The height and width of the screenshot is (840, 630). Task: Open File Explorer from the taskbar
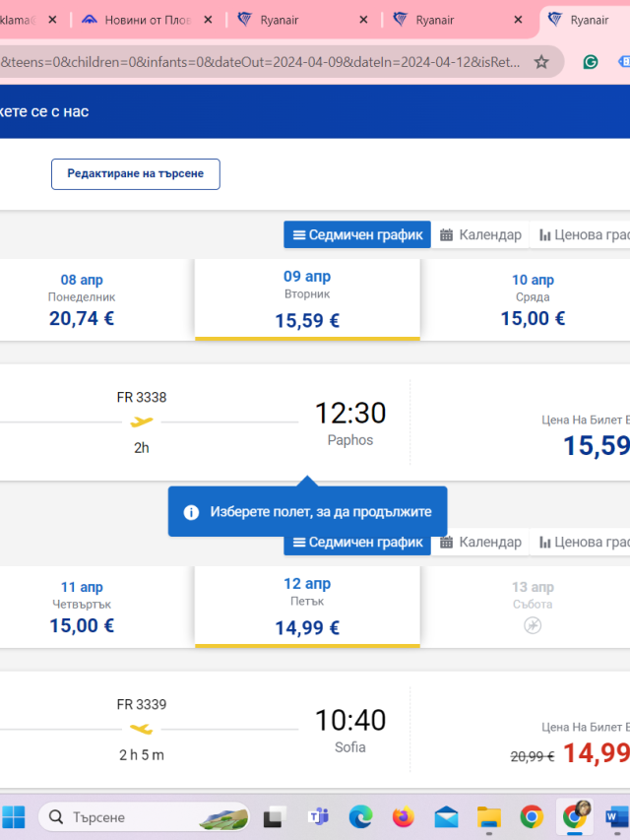coord(488,817)
